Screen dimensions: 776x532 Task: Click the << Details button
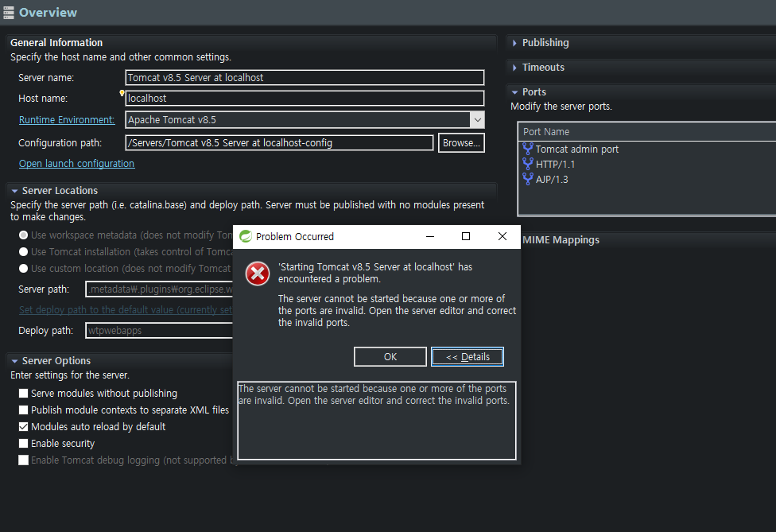tap(468, 356)
